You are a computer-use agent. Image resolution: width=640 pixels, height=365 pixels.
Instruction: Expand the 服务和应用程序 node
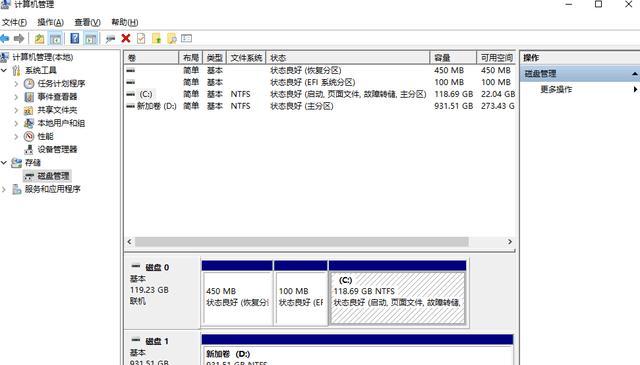click(4, 189)
